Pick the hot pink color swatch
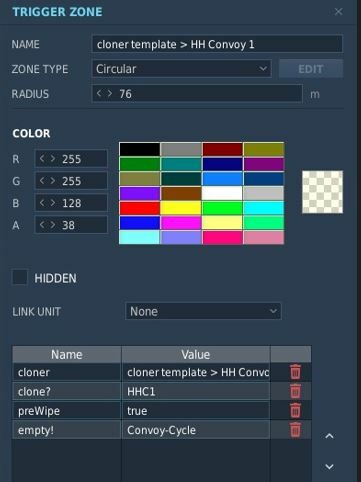The width and height of the screenshot is (361, 482). 222,237
